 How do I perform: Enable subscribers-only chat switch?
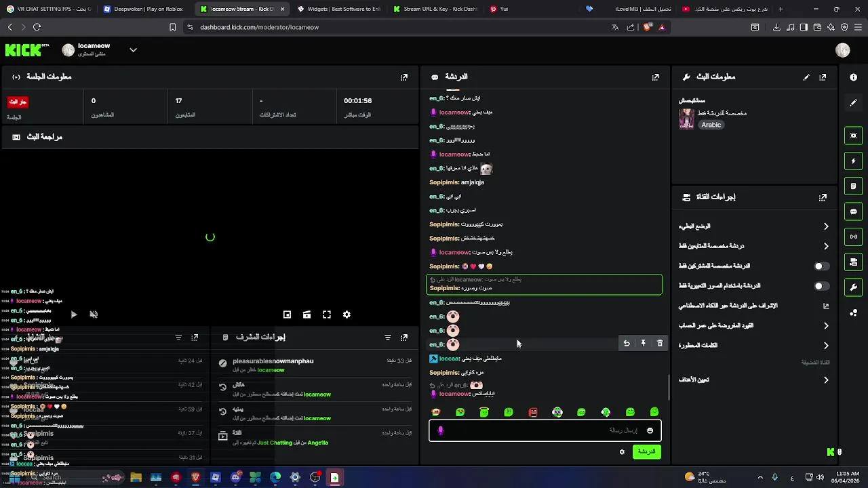tap(821, 266)
